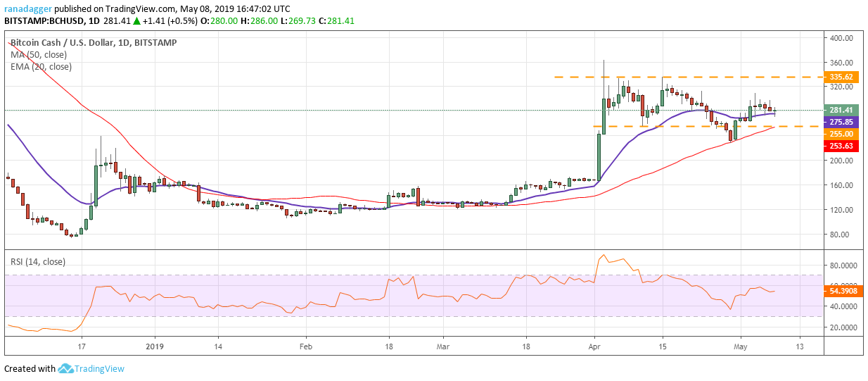Click the 281.41 green price label
This screenshot has height=381, width=868.
pos(840,110)
